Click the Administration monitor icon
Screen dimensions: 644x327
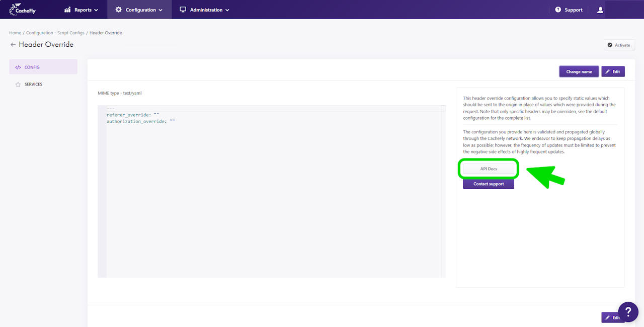tap(183, 10)
